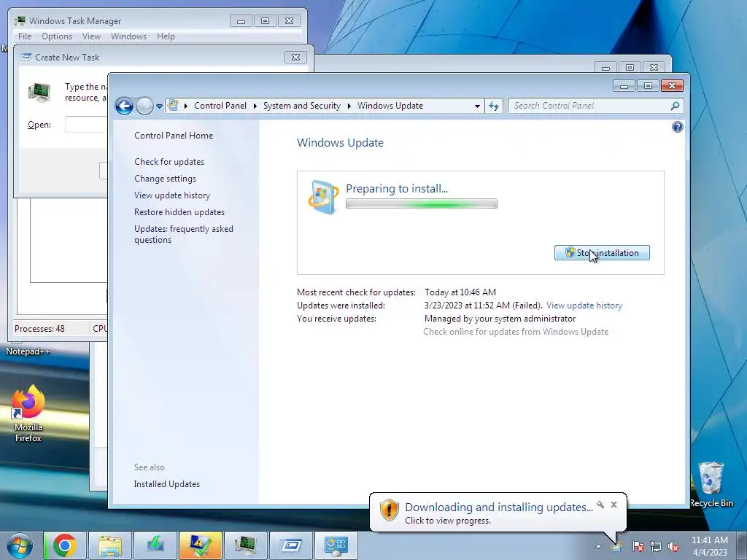Open Help via the blue question mark icon

[x=677, y=127]
